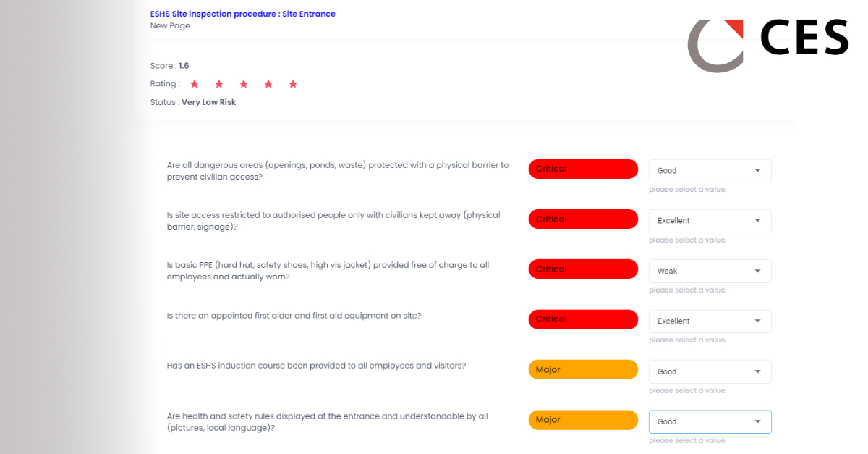
Task: Expand the basic PPE dropdown showing Weak
Action: (710, 271)
